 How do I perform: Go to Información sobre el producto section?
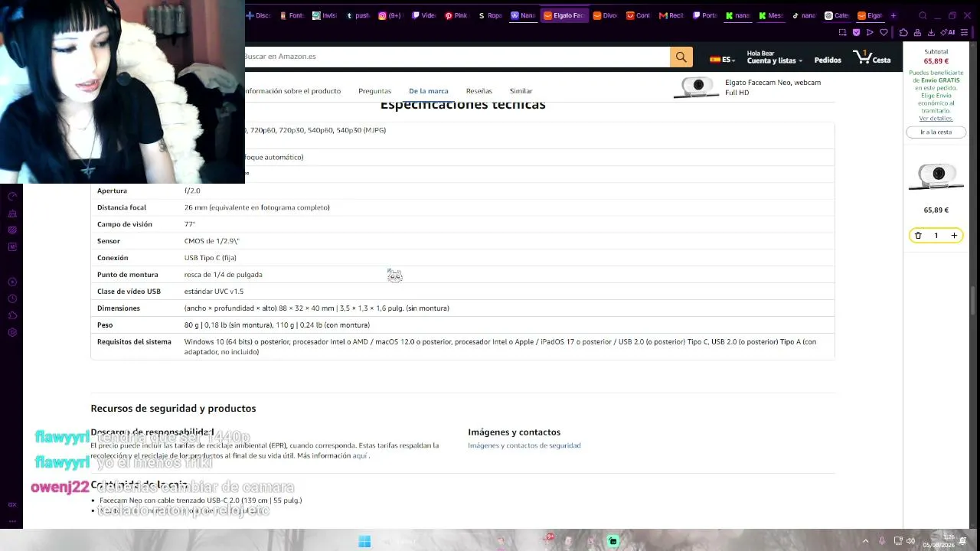293,91
